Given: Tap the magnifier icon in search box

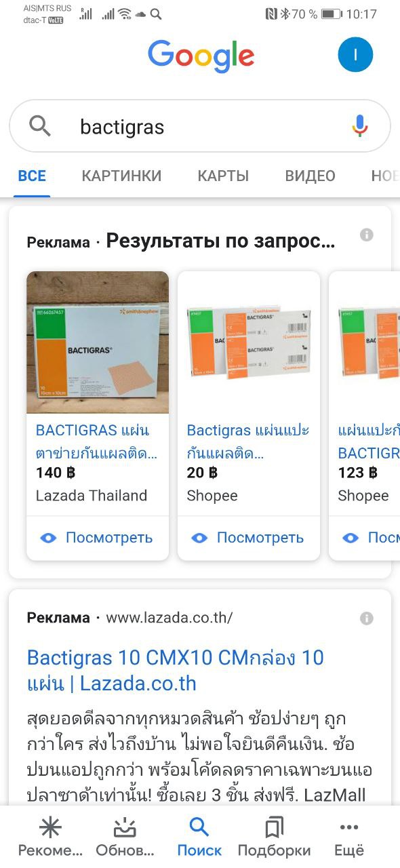Looking at the screenshot, I should point(40,126).
